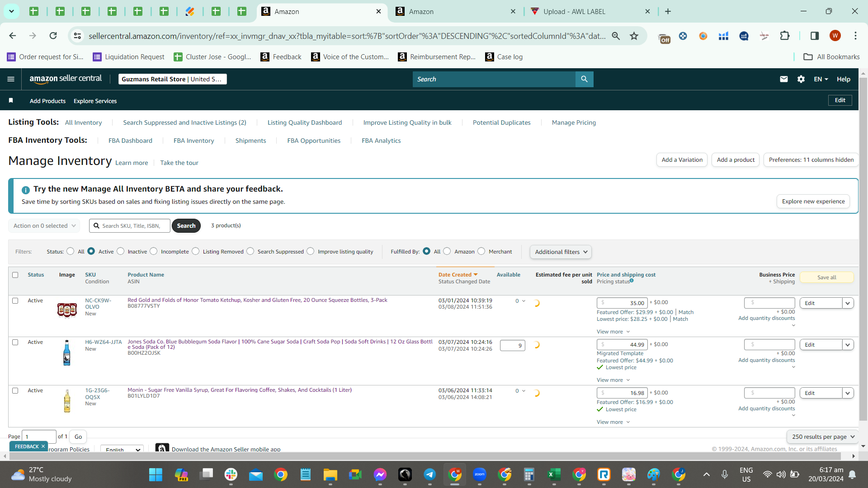Open the browser extensions puzzle icon
This screenshot has height=488, width=868.
point(785,36)
